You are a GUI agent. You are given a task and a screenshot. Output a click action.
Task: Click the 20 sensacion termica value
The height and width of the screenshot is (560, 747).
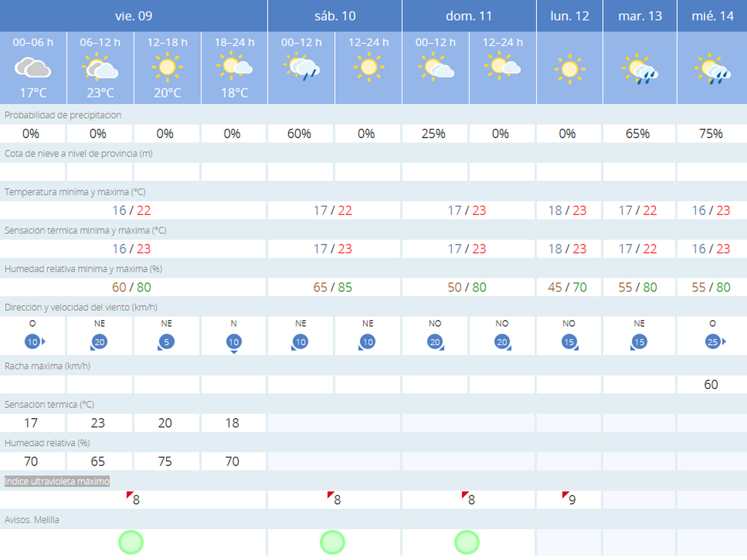click(x=164, y=423)
